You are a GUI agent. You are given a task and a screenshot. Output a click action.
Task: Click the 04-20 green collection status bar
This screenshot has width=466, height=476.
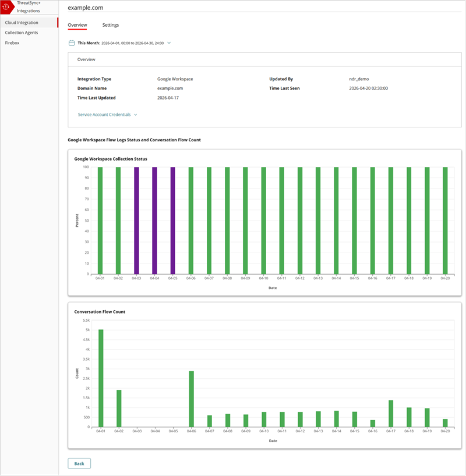click(446, 221)
